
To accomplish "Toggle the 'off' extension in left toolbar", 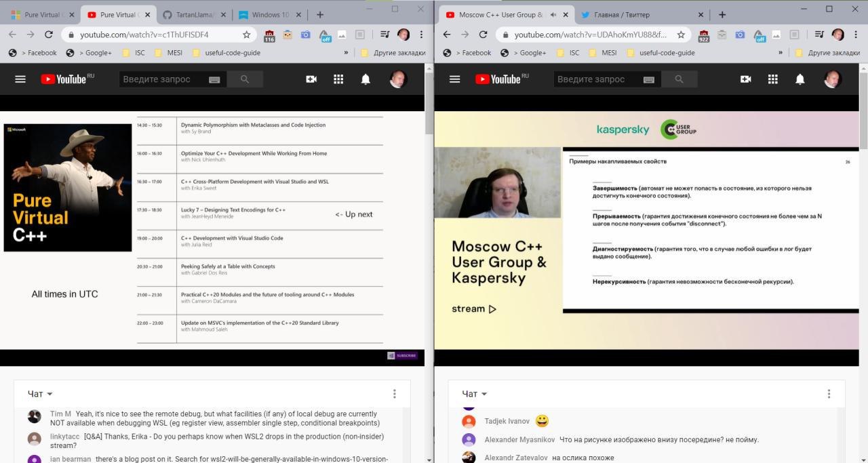I will (325, 35).
